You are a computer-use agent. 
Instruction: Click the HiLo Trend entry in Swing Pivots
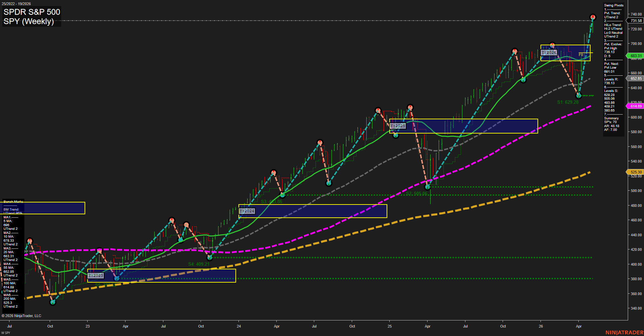tap(613, 25)
